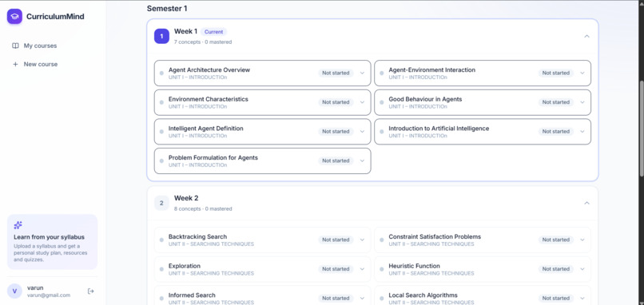Viewport: 644px width, 305px height.
Task: Expand Agent Architecture Overview chevron
Action: (x=362, y=73)
